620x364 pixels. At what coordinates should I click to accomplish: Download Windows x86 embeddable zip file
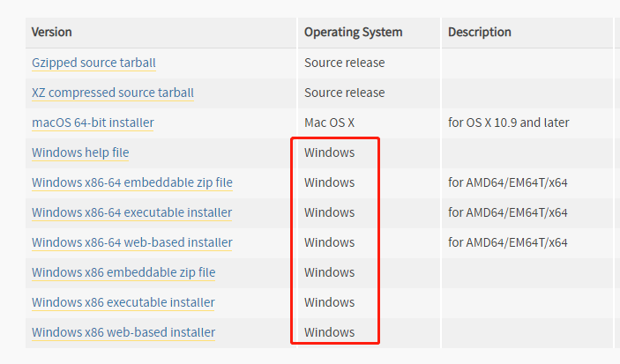click(x=123, y=272)
